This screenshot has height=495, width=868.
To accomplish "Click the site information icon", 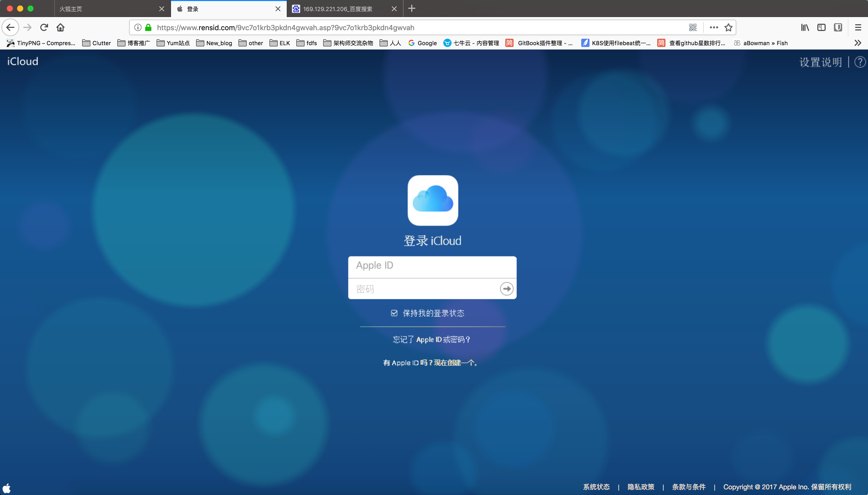I will 137,27.
